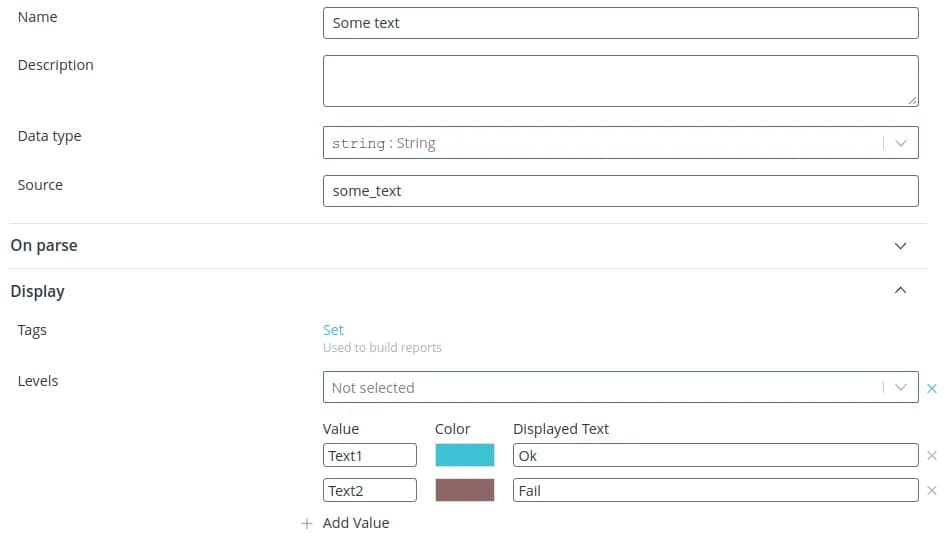The image size is (945, 549).
Task: Click the Fail displayed text field
Action: coord(715,490)
